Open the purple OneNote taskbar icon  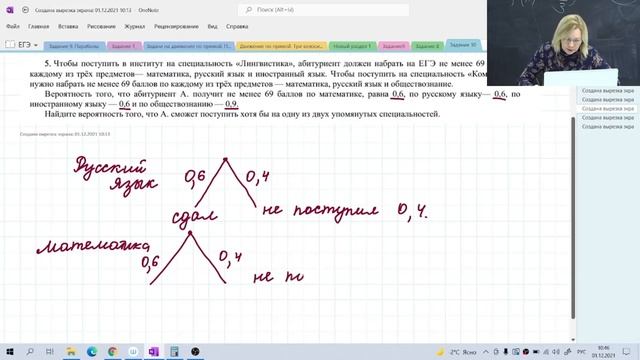(153, 351)
